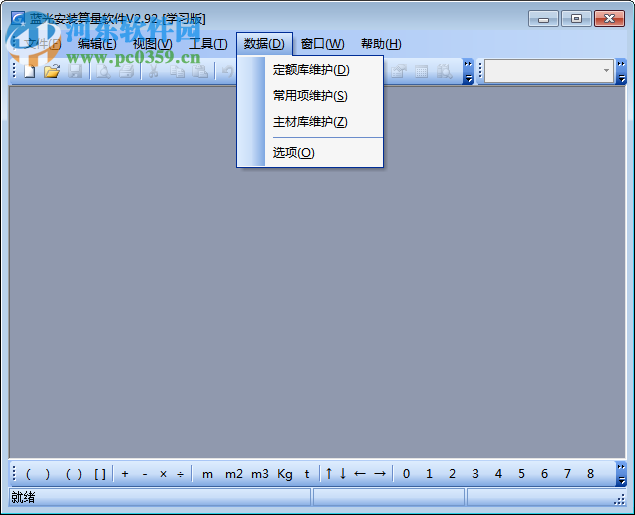635x515 pixels.
Task: Choose 定额库维护(D) from menu
Action: tap(310, 70)
